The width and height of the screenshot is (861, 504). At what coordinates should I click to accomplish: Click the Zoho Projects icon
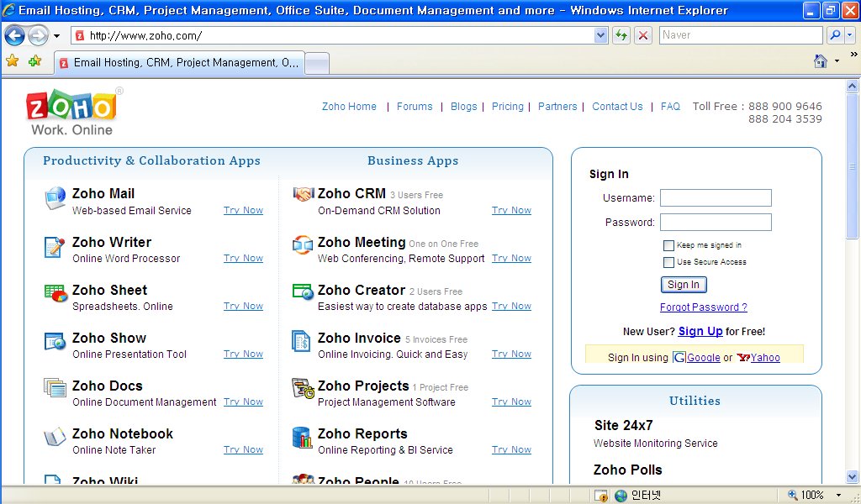tap(303, 388)
